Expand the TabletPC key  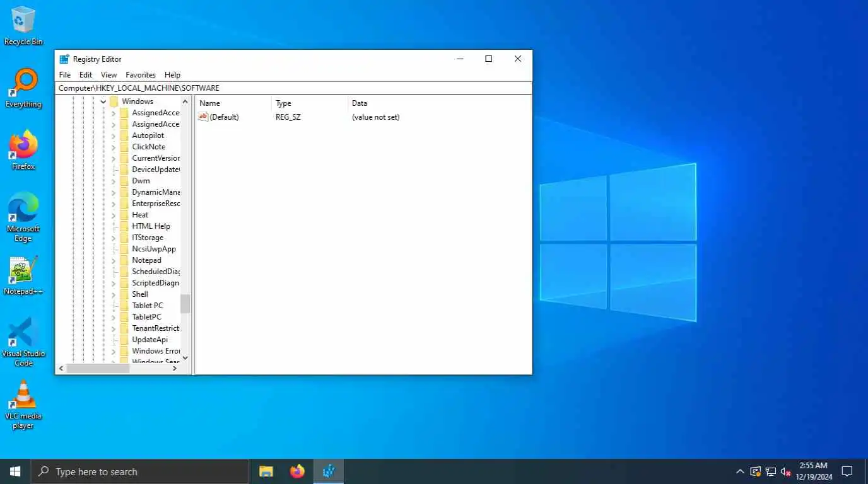click(x=114, y=317)
